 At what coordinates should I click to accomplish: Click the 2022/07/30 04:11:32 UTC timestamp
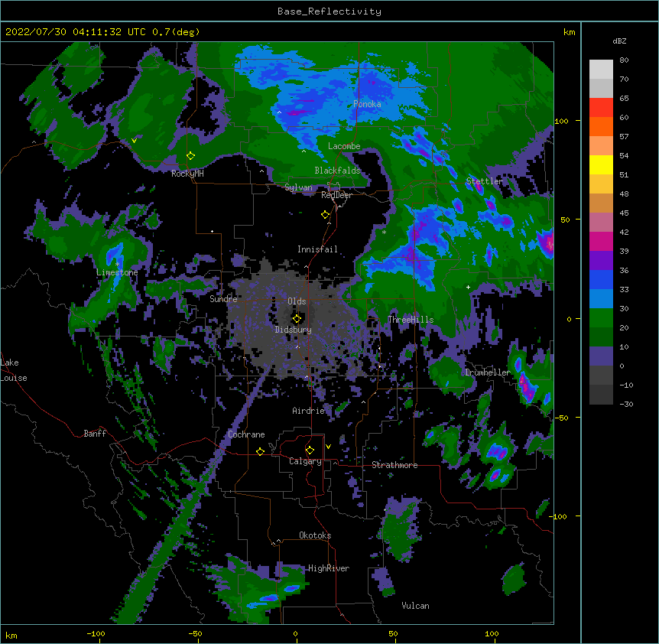(76, 32)
